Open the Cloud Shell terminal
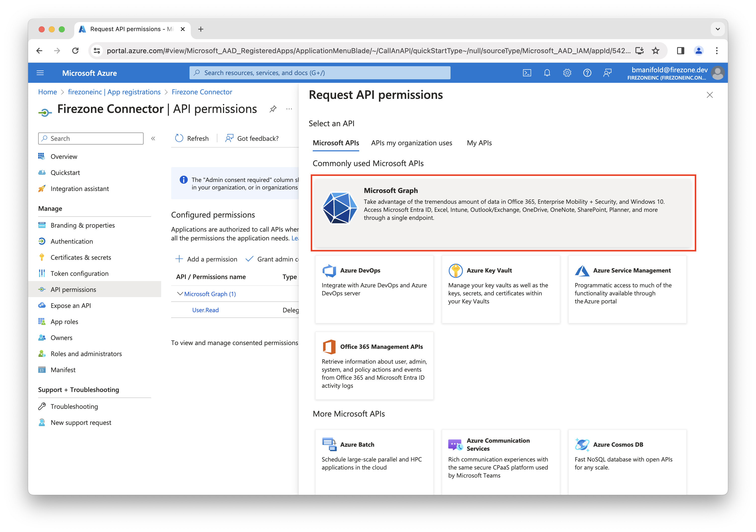This screenshot has width=756, height=532. point(527,73)
